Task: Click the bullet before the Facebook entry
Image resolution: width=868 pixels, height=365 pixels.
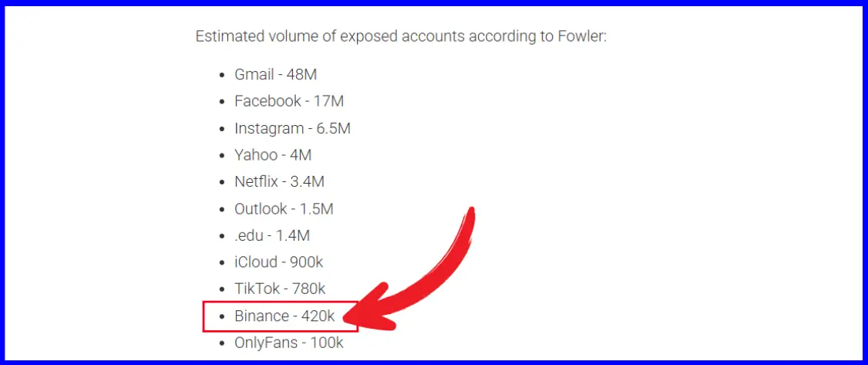Action: (x=224, y=102)
